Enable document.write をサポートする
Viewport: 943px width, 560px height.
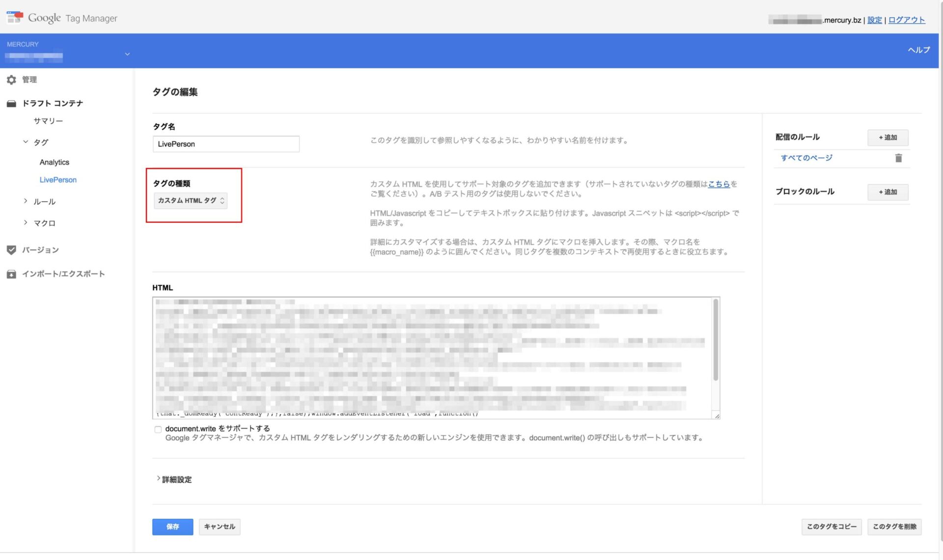coord(158,429)
